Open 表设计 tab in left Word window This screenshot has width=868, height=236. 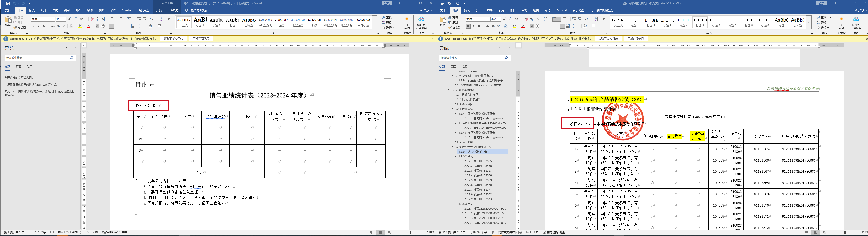159,10
